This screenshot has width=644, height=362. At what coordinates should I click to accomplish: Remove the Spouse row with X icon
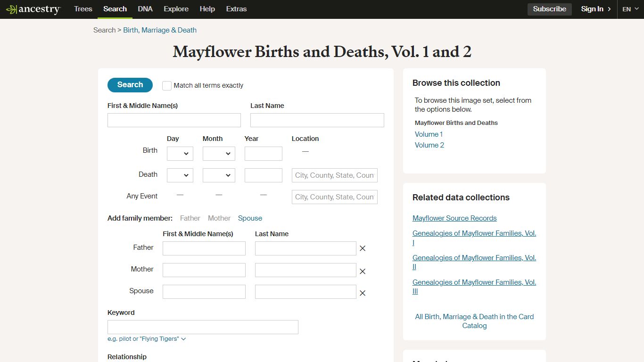coord(363,293)
